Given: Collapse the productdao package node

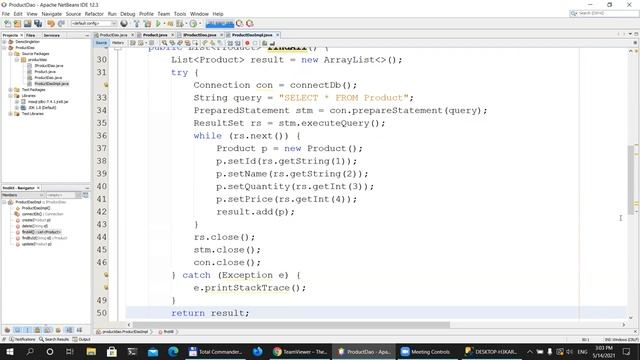Looking at the screenshot, I should pyautogui.click(x=17, y=60).
